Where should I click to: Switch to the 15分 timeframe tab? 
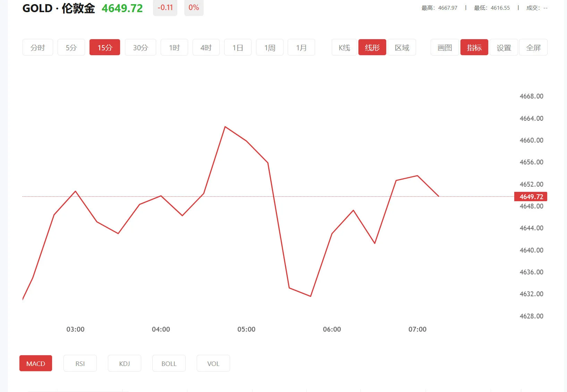pos(104,47)
